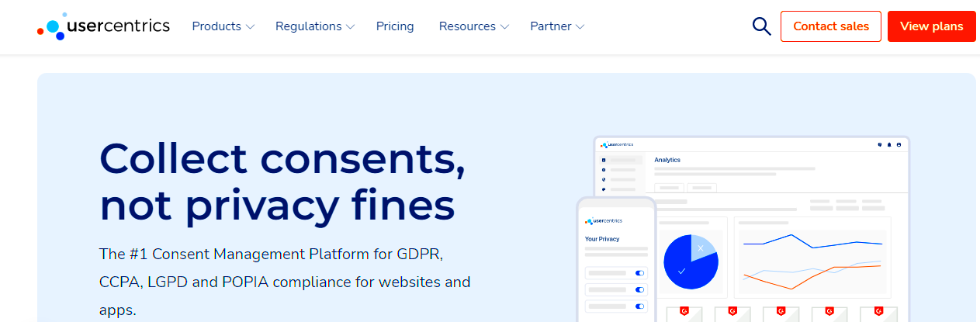Screen dimensions: 980x322
Task: Click the Partner menu label
Action: pos(551,26)
